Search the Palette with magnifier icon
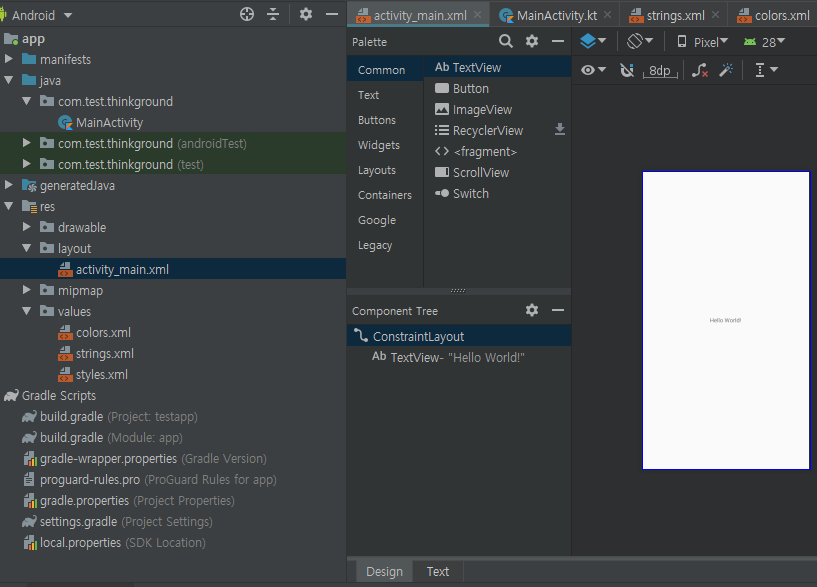 [x=505, y=41]
